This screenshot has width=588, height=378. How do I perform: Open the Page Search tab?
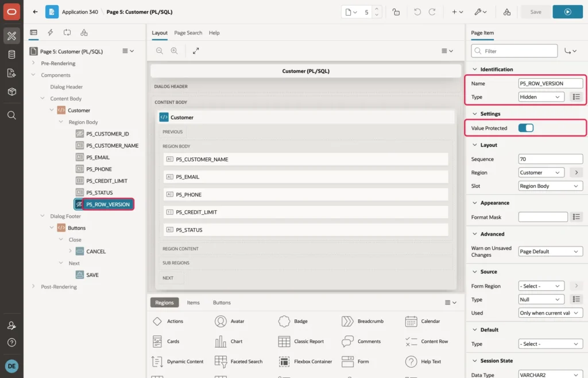click(188, 33)
